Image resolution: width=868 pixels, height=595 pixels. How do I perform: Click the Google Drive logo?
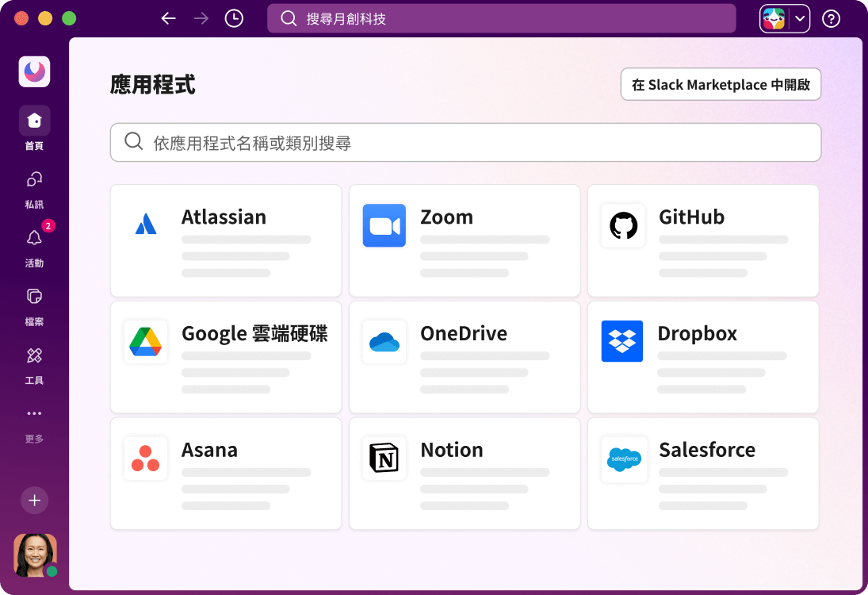point(146,342)
